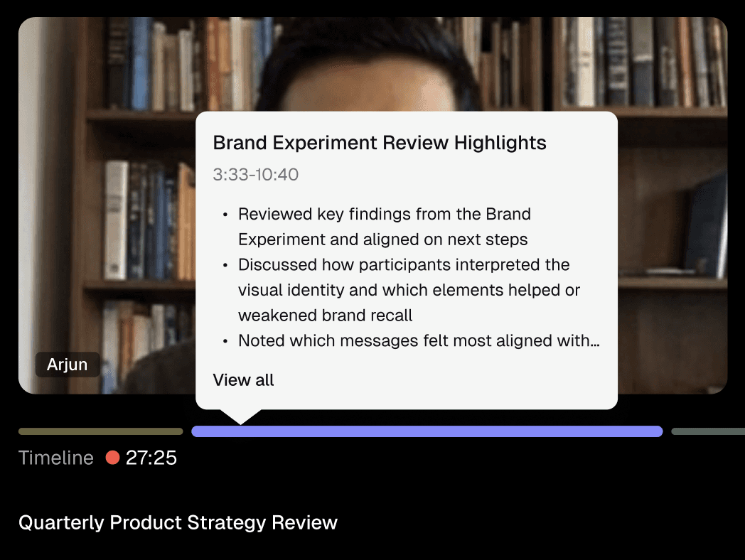Screen dimensions: 745x560
Task: Click the red recording indicator dot
Action: click(112, 458)
